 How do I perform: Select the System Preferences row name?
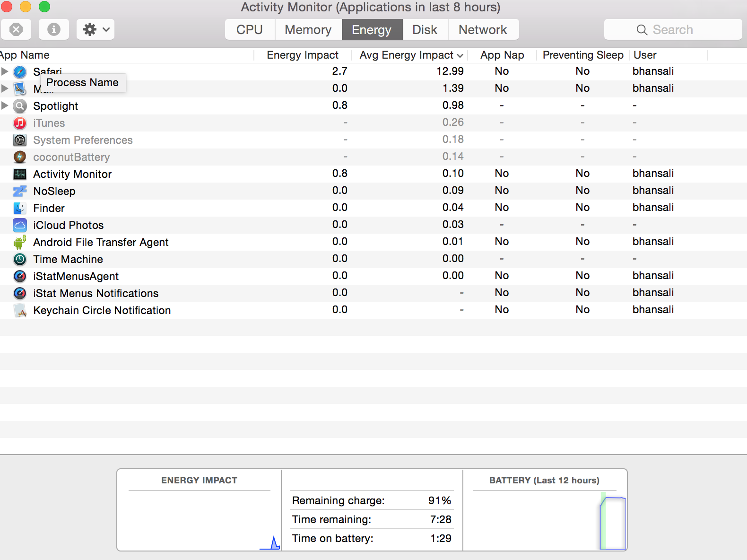click(83, 140)
